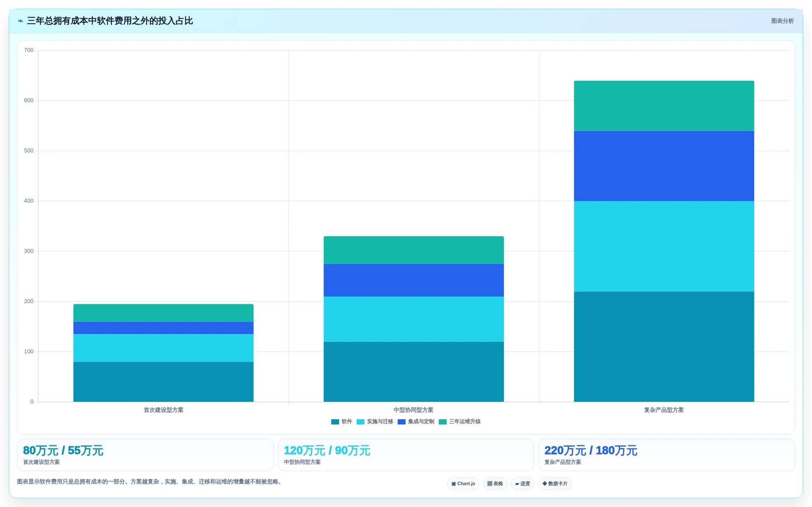Select the 220万元 / 180万元 data card
This screenshot has width=812, height=507.
[x=666, y=455]
